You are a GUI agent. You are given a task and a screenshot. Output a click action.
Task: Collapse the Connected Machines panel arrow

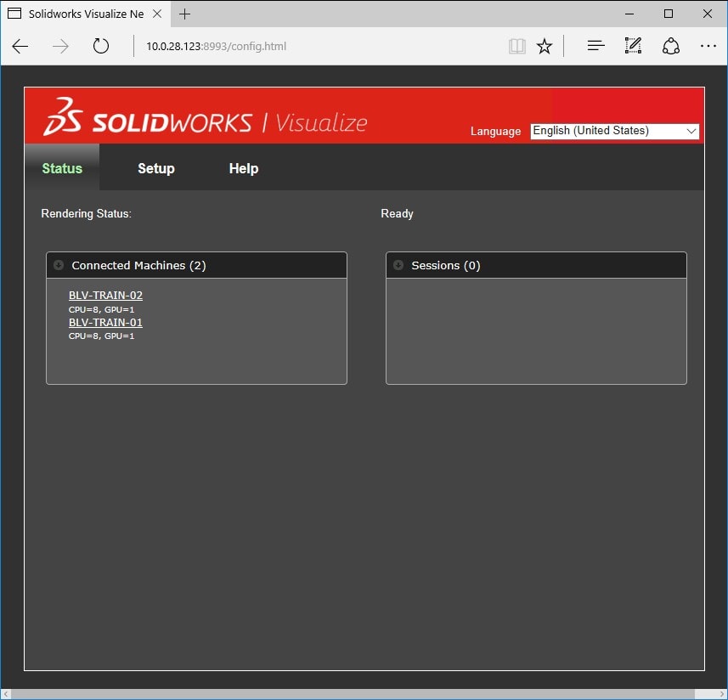tap(59, 265)
